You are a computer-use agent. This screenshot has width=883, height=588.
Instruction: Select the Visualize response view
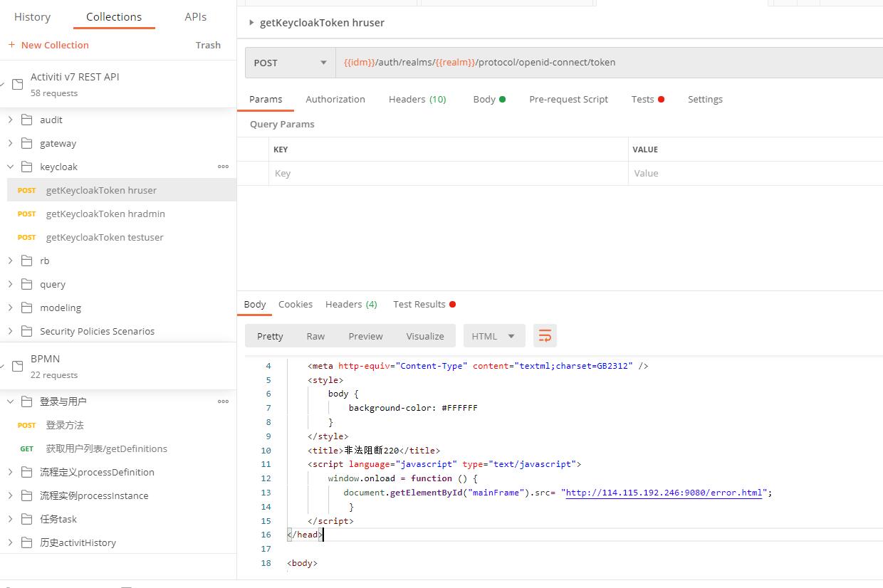tap(425, 335)
